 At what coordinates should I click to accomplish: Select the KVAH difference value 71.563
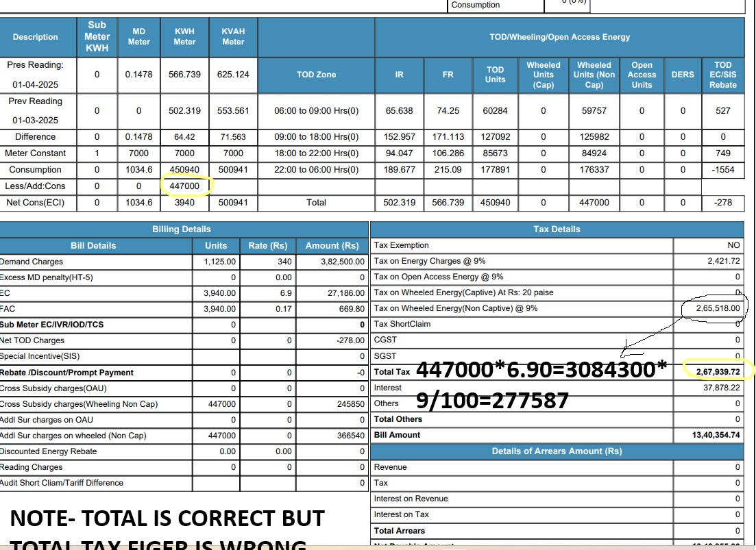pyautogui.click(x=233, y=137)
